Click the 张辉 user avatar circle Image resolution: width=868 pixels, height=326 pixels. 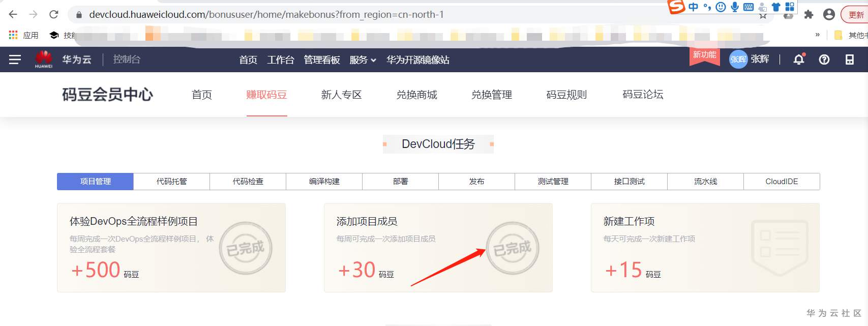738,60
